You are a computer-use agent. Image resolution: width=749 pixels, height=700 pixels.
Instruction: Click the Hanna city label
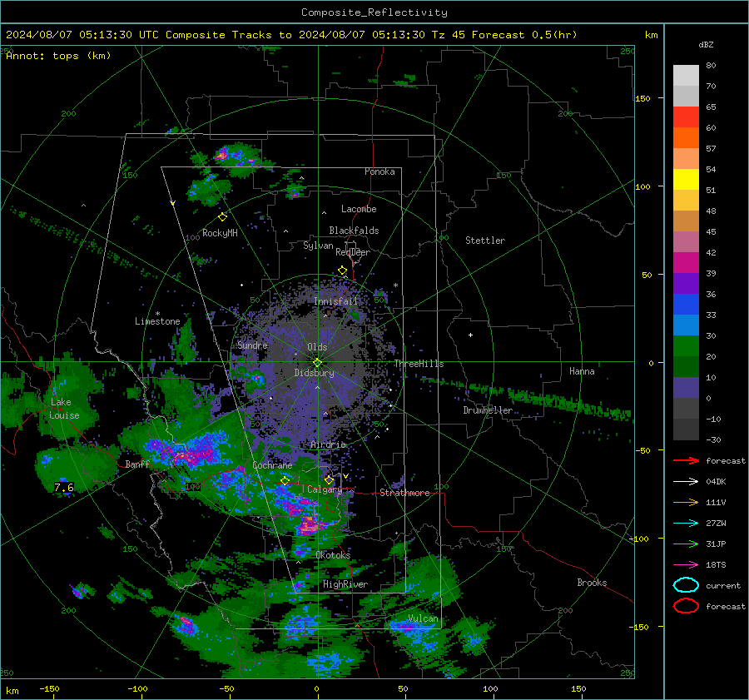[582, 371]
